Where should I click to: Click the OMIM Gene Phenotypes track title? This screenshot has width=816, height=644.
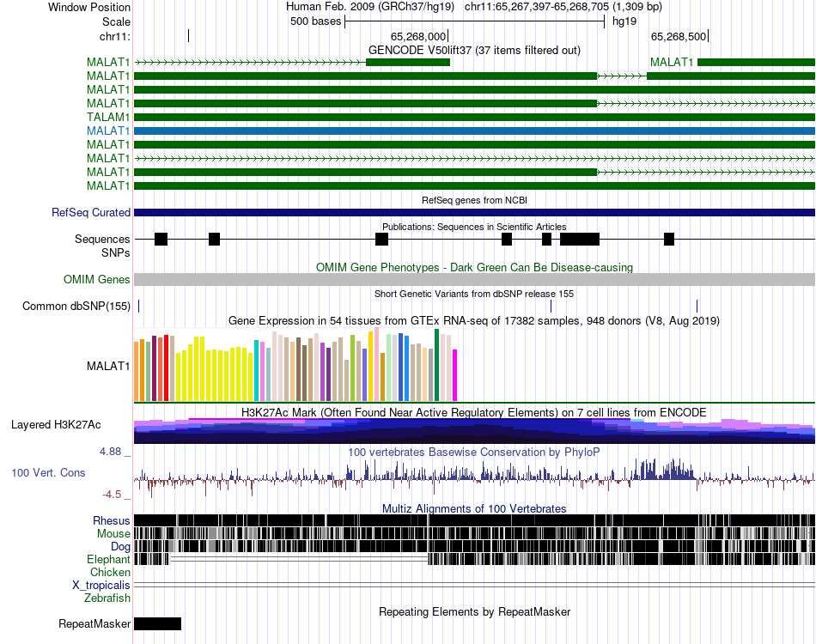point(475,267)
